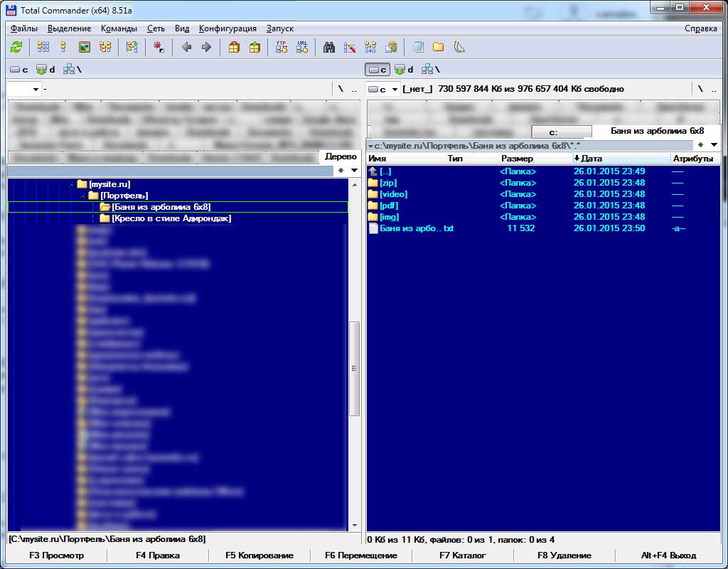Click the toolbar icon left of the red asterisk

pos(132,47)
